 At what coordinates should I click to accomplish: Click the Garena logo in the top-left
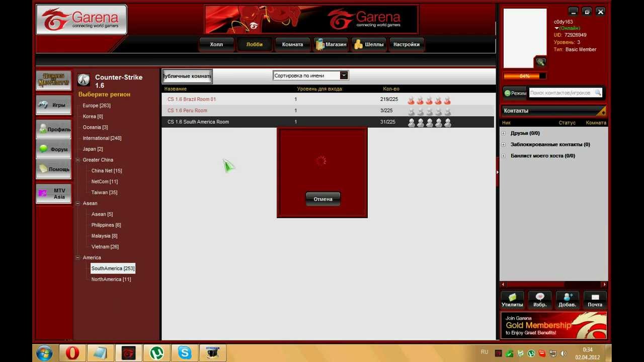[x=82, y=20]
